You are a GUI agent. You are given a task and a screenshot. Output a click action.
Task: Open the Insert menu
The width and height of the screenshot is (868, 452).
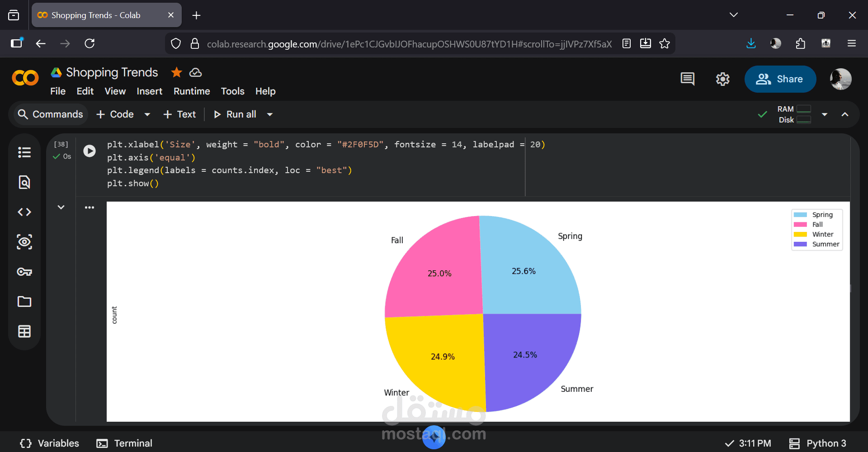tap(149, 91)
